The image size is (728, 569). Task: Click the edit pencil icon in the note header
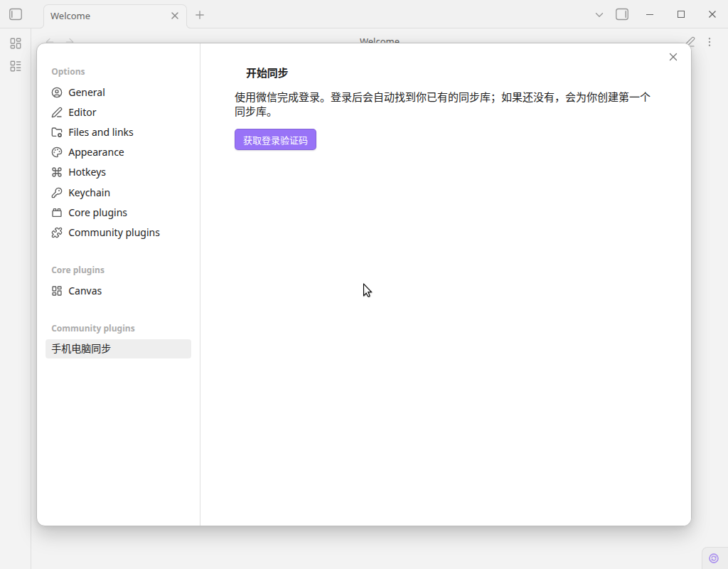click(690, 41)
